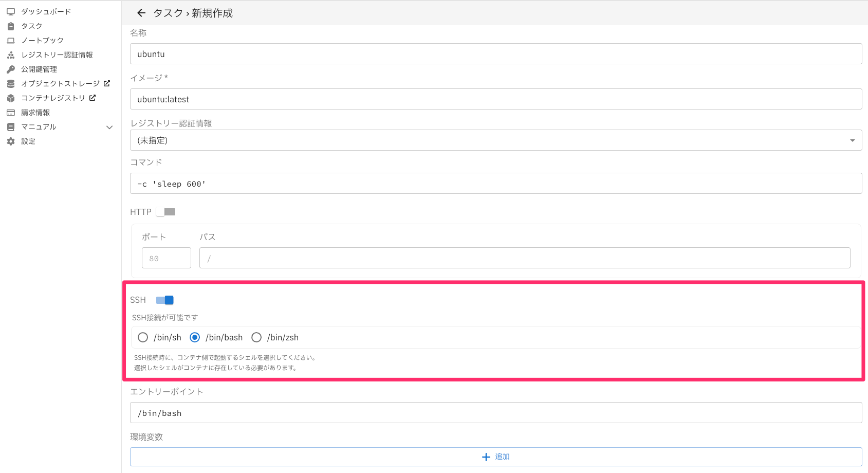Open the レジストリー認証情報 dropdown
Screen dimensions: 868x473
click(495, 140)
